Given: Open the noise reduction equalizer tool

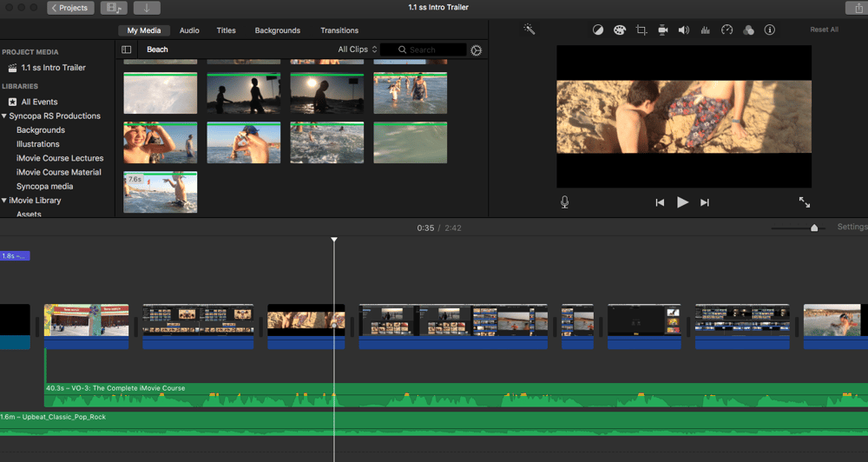Looking at the screenshot, I should (705, 30).
